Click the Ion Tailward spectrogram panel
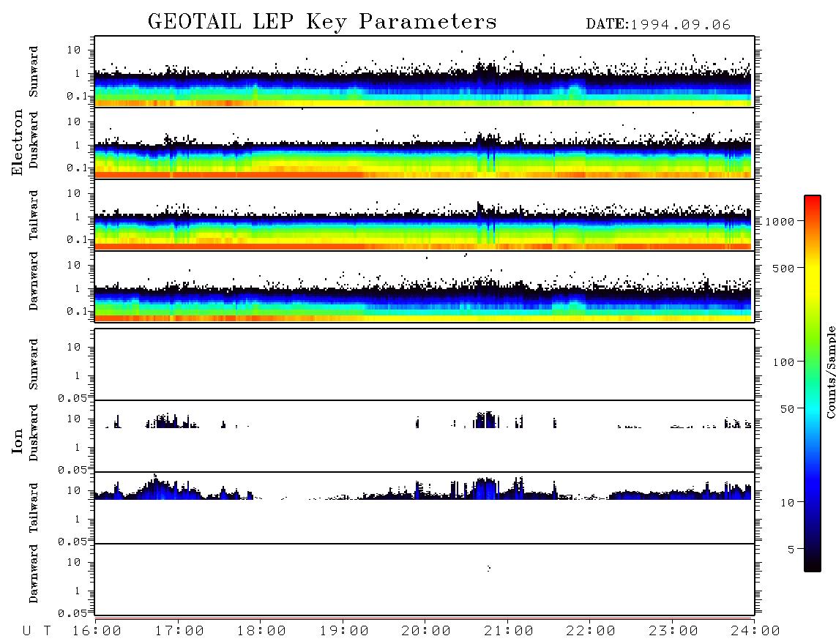 click(425, 508)
